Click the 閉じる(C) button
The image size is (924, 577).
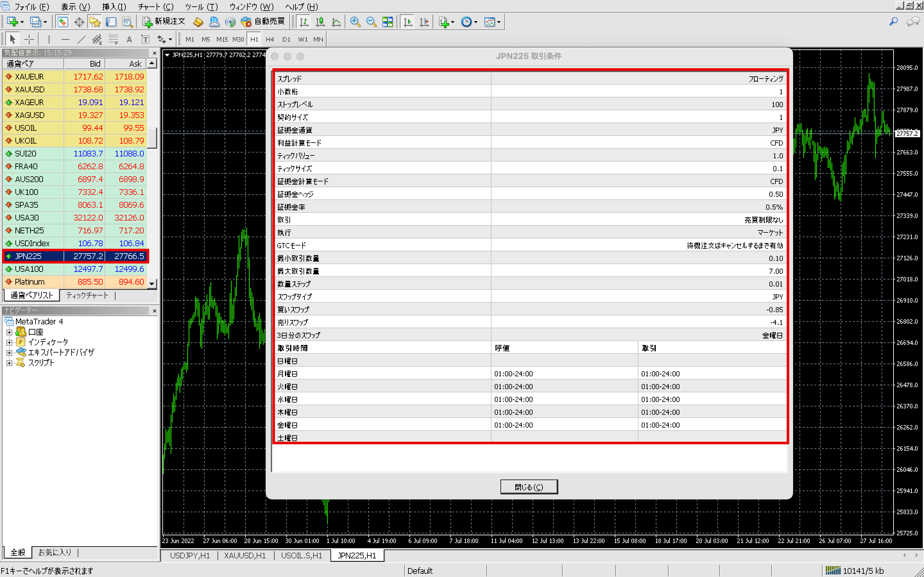click(x=529, y=487)
